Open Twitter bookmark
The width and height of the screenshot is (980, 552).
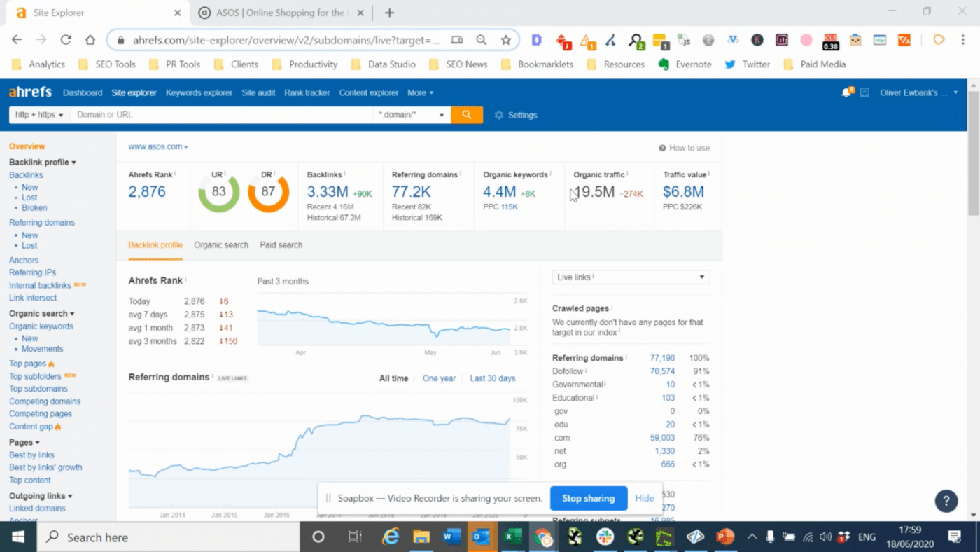(747, 64)
